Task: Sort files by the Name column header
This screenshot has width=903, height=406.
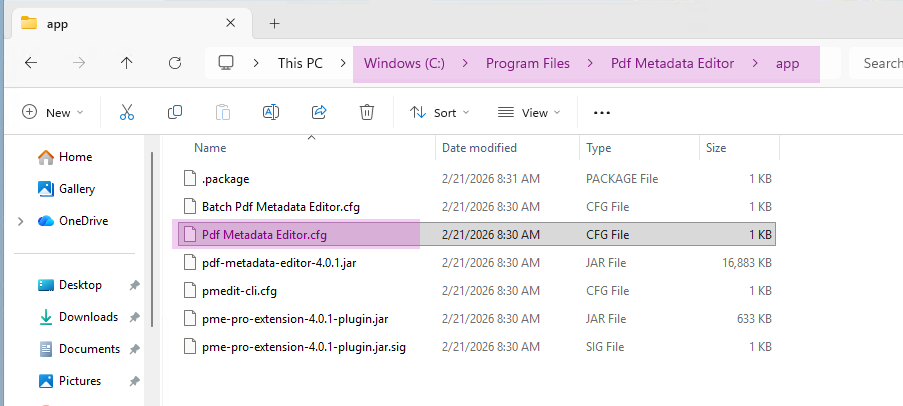Action: (x=210, y=148)
